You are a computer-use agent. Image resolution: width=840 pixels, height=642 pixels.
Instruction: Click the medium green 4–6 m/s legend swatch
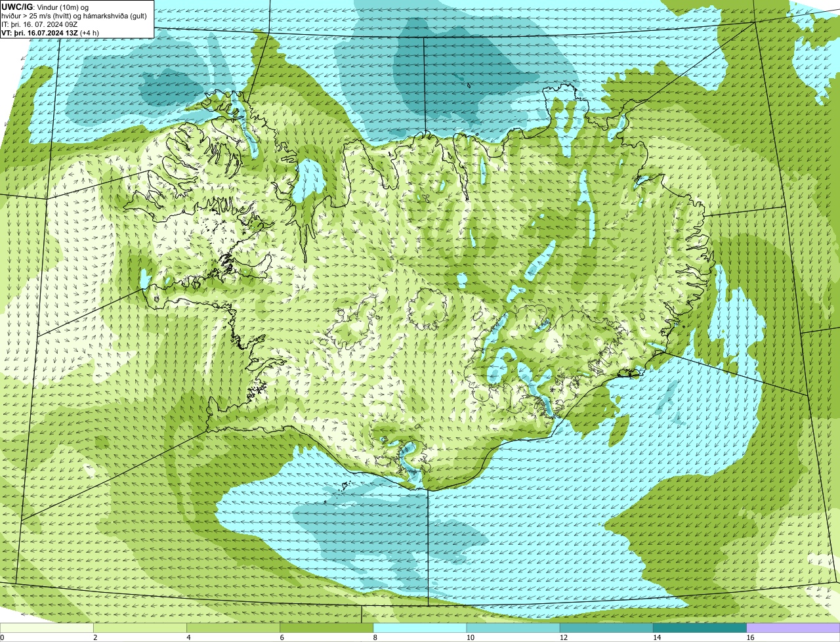coord(233,628)
